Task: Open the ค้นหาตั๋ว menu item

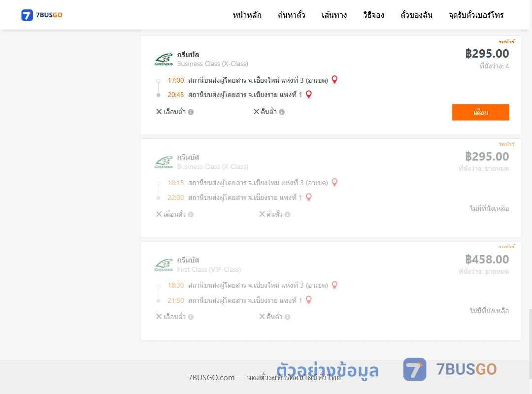Action: (292, 15)
